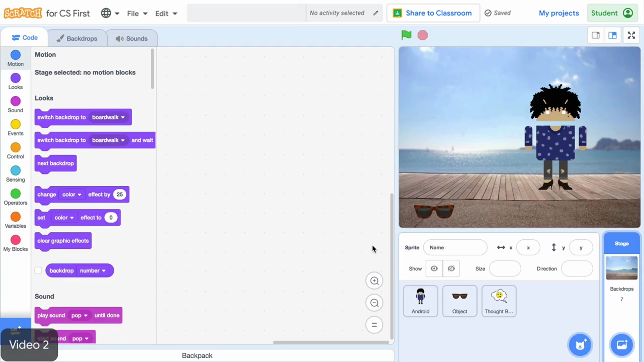Edit the selected activity with the pencil icon
Viewport: 644px width, 362px height.
(x=375, y=13)
